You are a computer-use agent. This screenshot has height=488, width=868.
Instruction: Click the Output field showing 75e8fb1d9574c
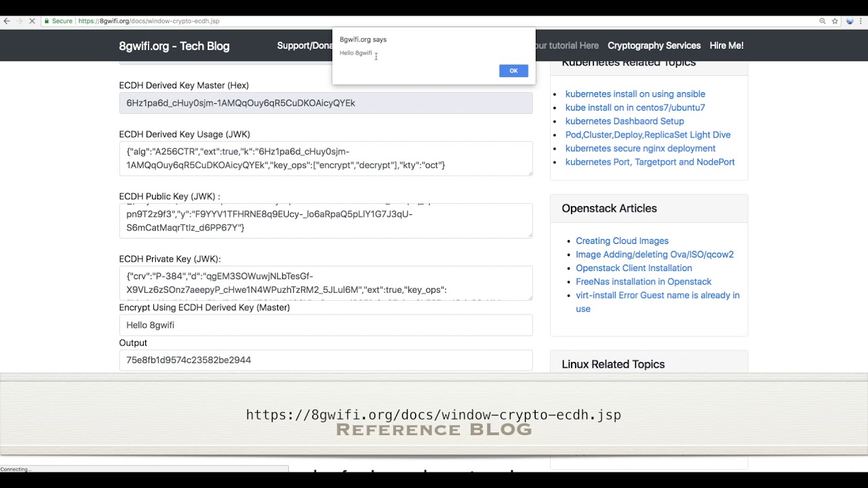coord(325,360)
